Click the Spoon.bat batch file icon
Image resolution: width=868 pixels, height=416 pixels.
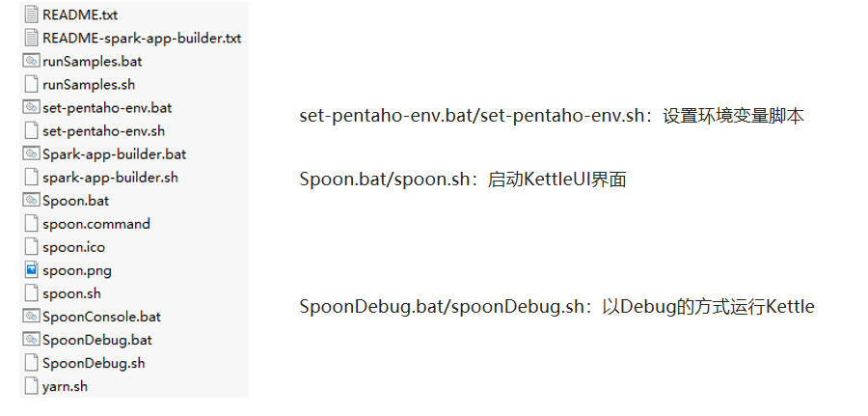[31, 201]
